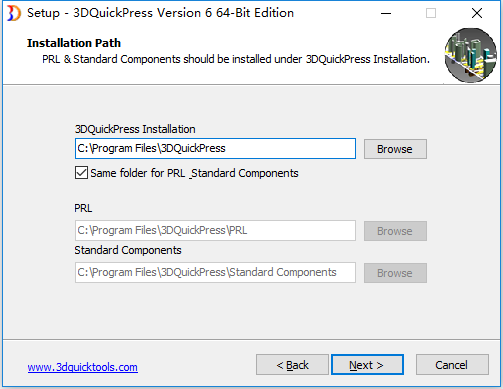Cancel the installation
The image size is (503, 389).
point(452,365)
